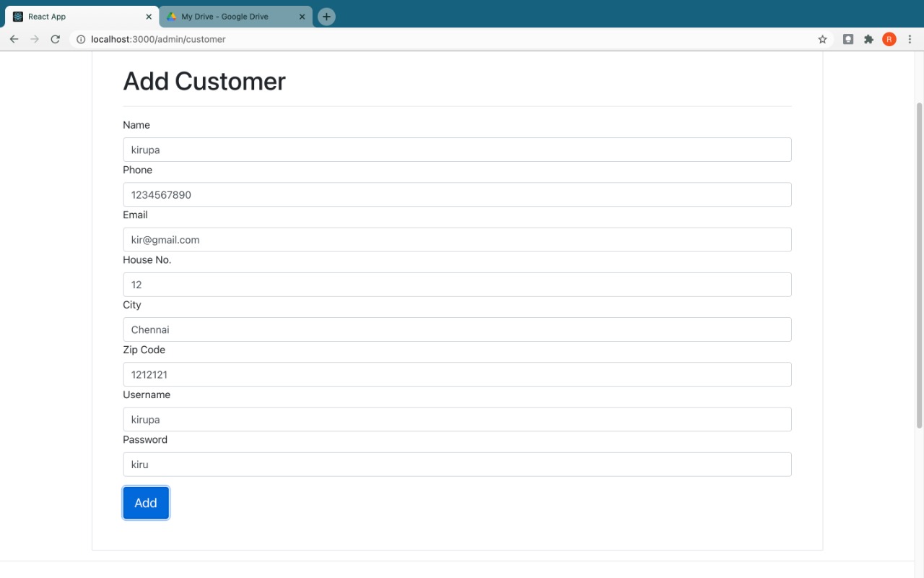Image resolution: width=924 pixels, height=578 pixels.
Task: Open a new browser tab
Action: [326, 17]
